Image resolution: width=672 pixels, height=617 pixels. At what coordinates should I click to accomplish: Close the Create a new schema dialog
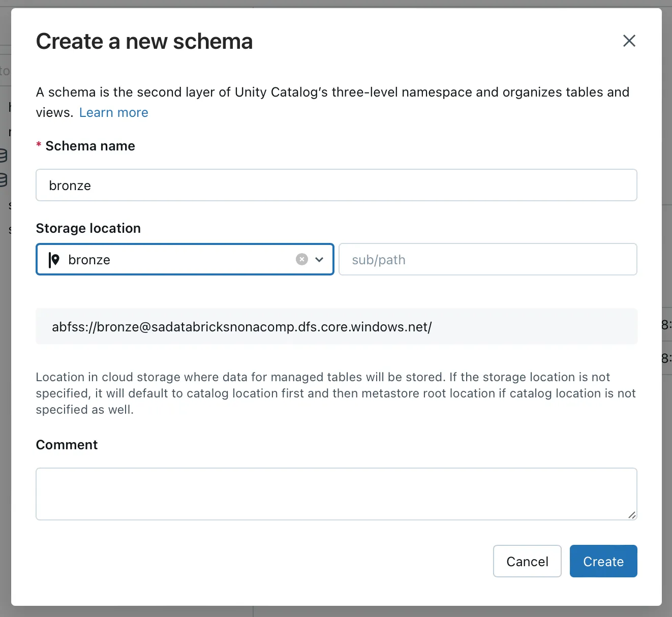629,41
